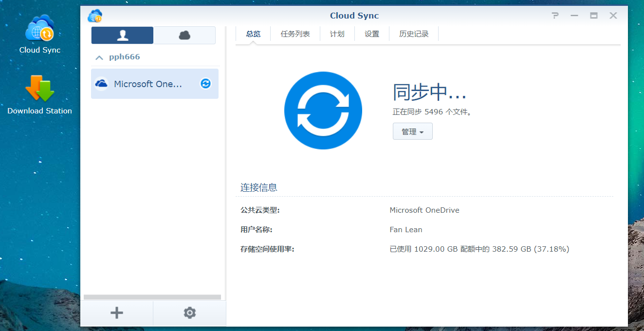The width and height of the screenshot is (644, 331).
Task: Click the storage usage value text
Action: tap(479, 249)
